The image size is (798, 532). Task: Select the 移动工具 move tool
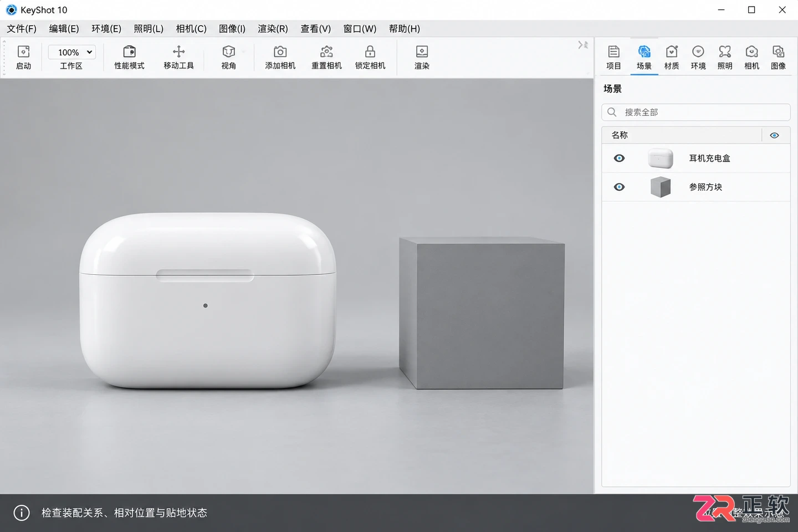point(178,58)
